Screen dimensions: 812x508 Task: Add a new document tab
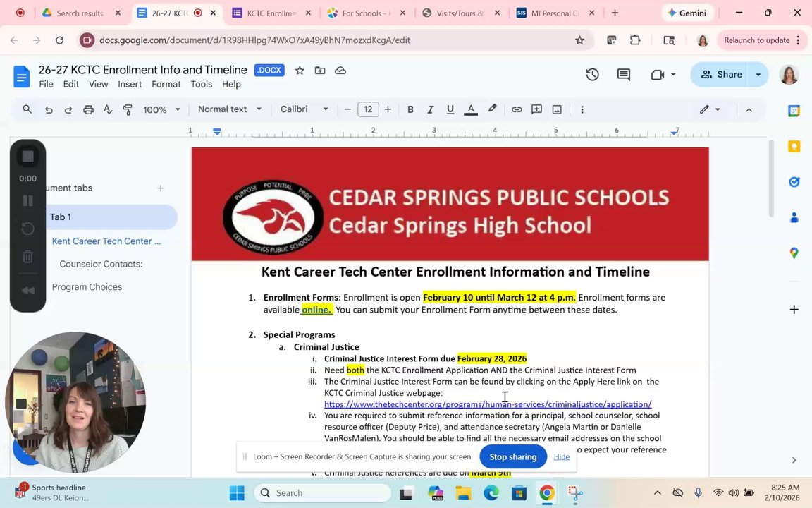click(x=161, y=188)
